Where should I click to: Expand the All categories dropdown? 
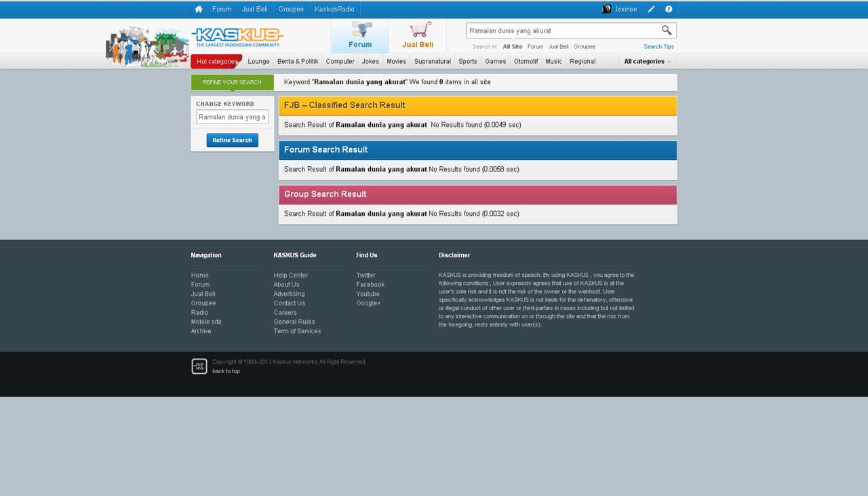[648, 61]
